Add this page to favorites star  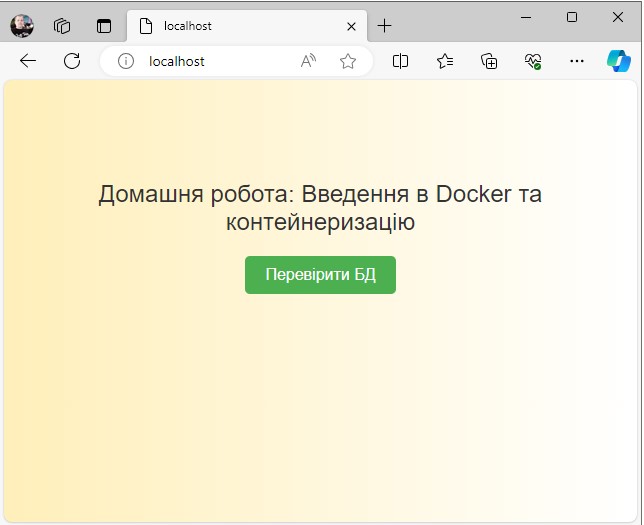coord(348,61)
